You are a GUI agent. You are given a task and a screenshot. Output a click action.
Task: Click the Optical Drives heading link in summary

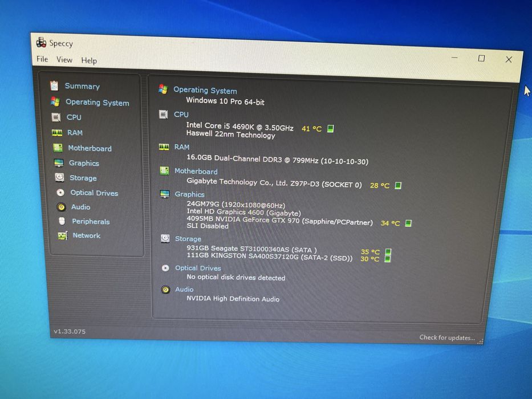[198, 268]
